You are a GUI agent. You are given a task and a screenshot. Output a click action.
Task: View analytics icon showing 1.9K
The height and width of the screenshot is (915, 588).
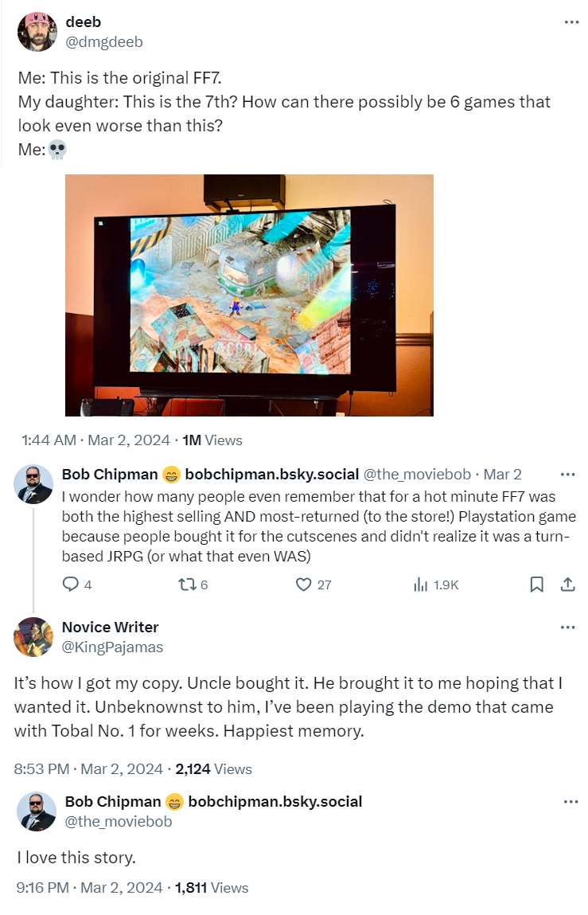[x=421, y=585]
